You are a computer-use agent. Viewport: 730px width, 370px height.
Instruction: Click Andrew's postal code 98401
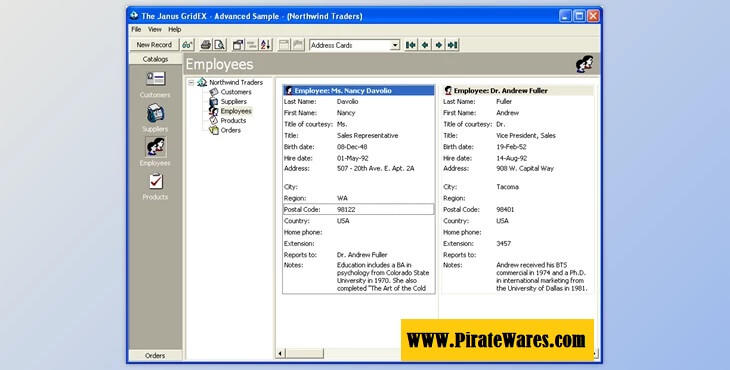point(505,209)
